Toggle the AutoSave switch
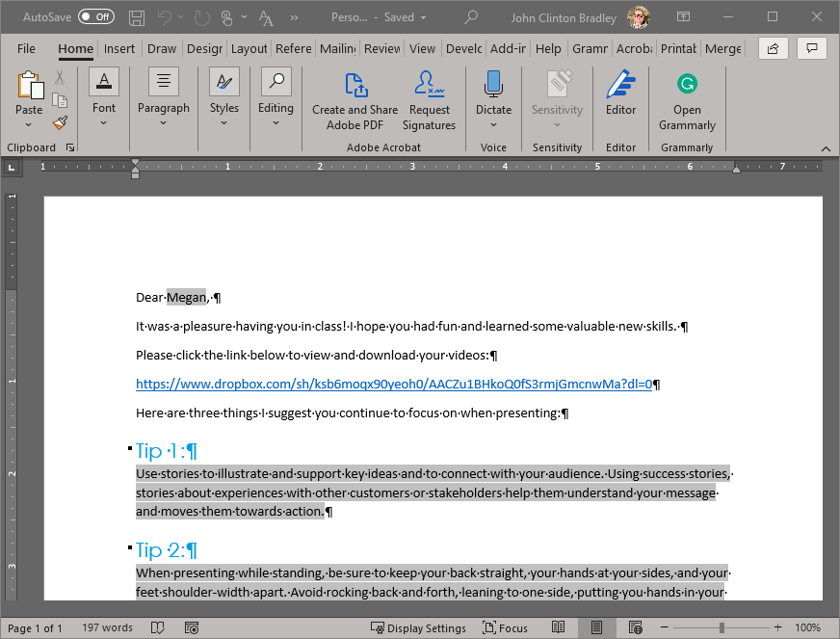Screen dimensions: 840x639 [x=96, y=17]
